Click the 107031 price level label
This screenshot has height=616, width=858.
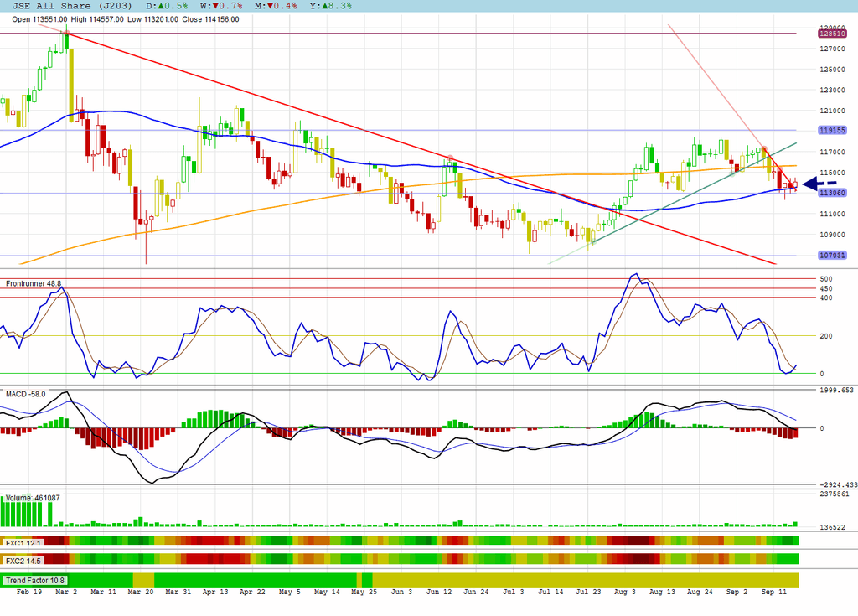[x=832, y=255]
